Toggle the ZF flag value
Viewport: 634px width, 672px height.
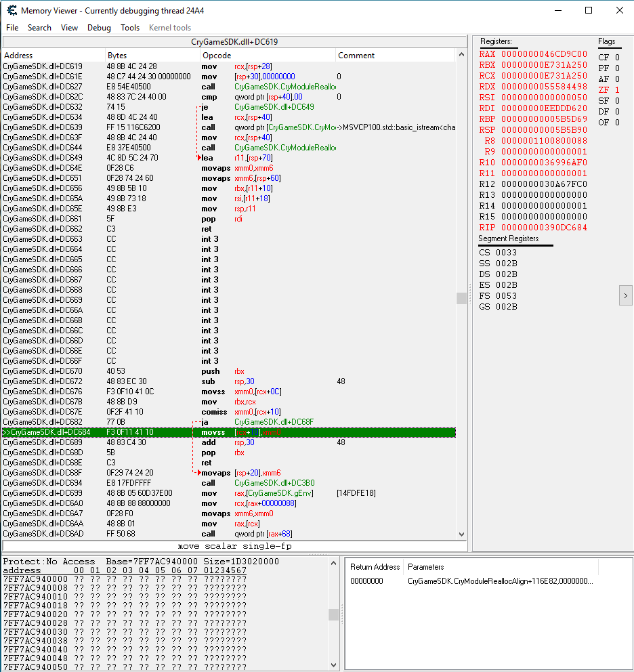tap(616, 90)
